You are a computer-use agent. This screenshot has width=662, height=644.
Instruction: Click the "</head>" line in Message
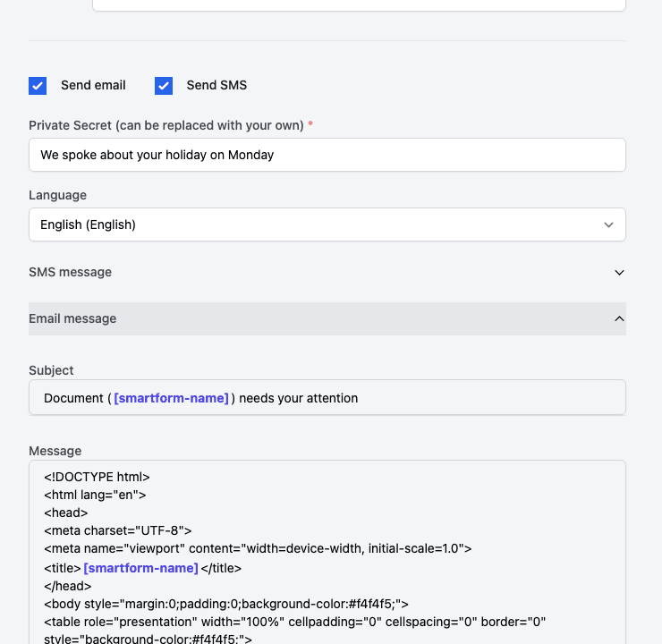pyautogui.click(x=68, y=586)
